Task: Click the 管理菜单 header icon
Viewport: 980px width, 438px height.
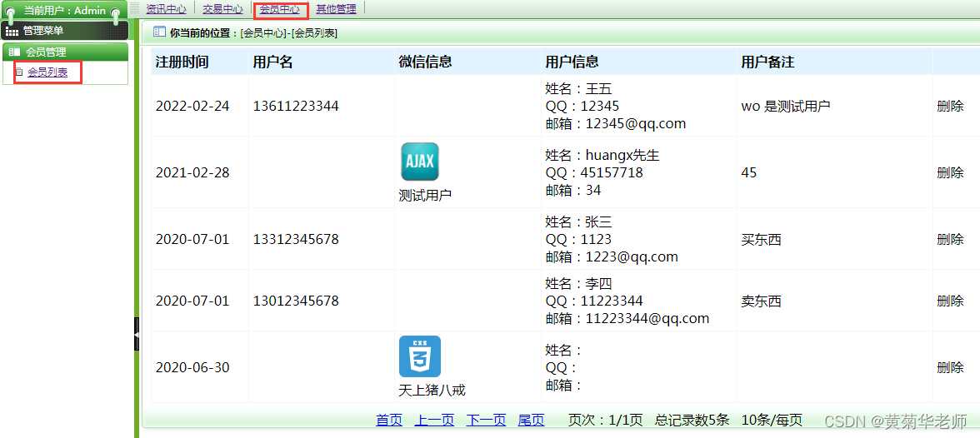Action: click(12, 31)
